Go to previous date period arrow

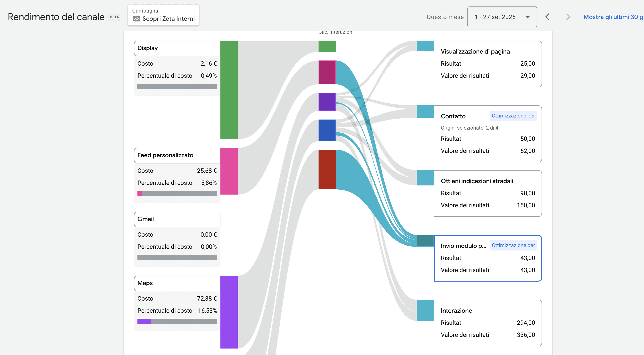pos(547,17)
